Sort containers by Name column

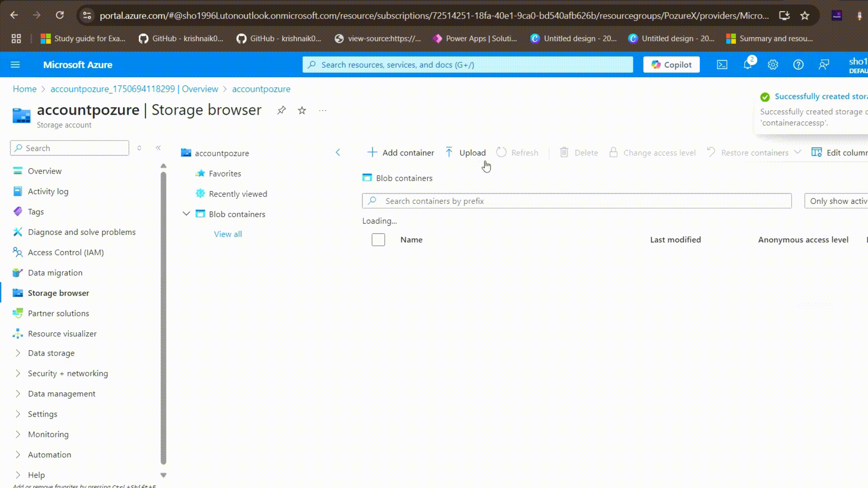(411, 239)
